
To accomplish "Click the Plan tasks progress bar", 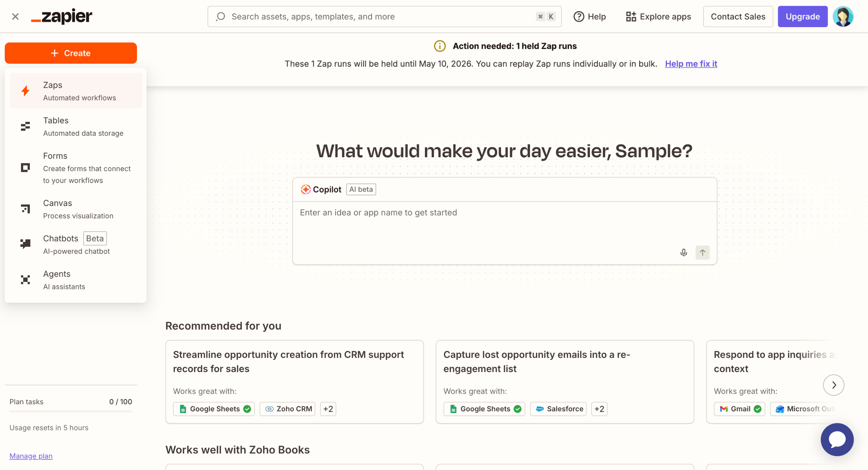I will pyautogui.click(x=71, y=411).
